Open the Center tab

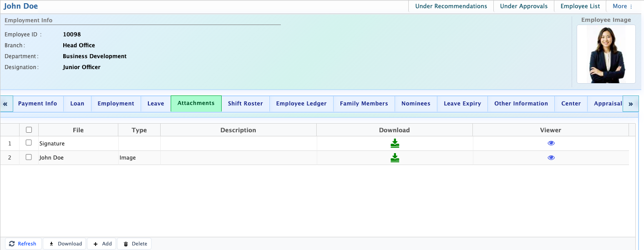point(571,104)
